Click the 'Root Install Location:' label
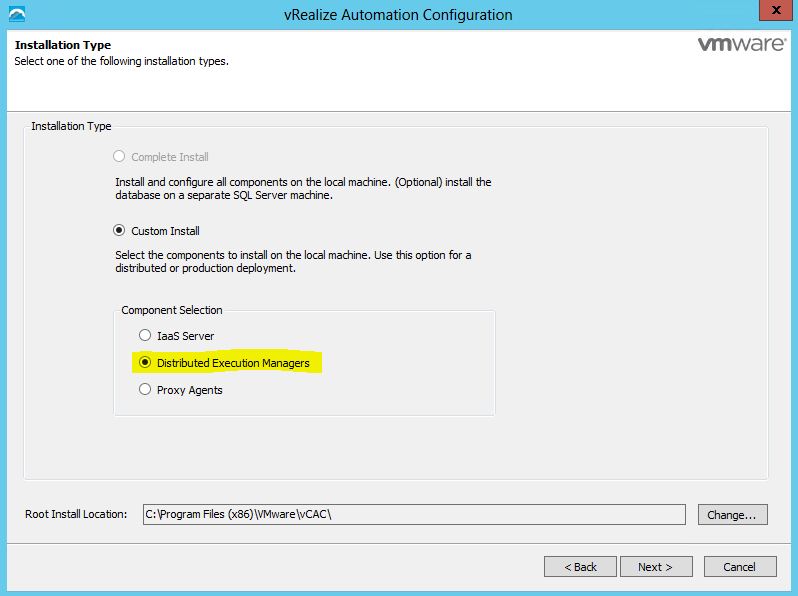 pyautogui.click(x=76, y=514)
